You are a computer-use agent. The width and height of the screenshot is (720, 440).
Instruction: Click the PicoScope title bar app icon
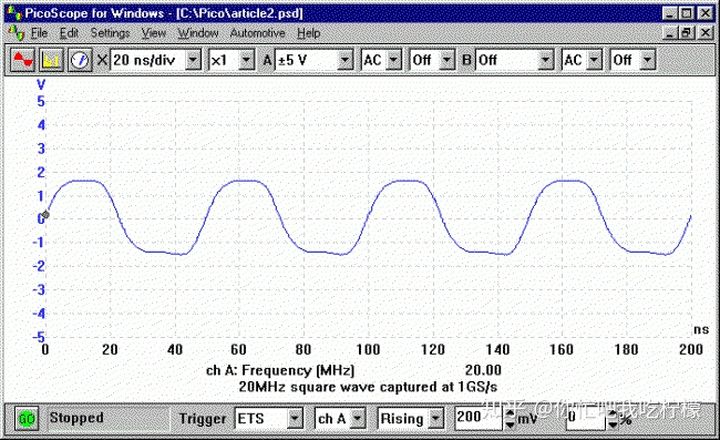point(14,13)
